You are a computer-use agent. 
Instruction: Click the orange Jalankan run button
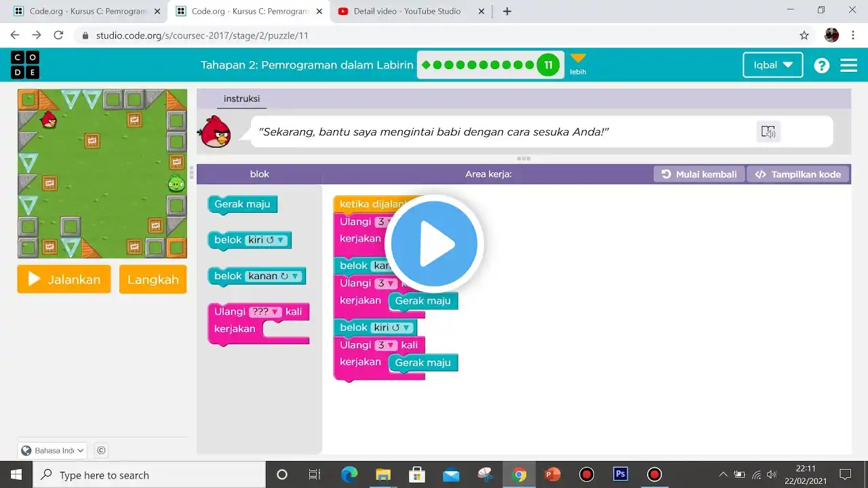click(x=64, y=279)
